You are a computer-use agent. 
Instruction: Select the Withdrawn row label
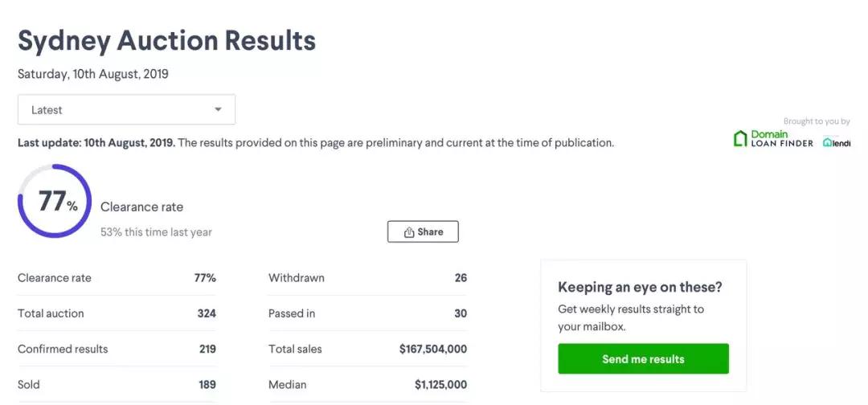tap(297, 278)
